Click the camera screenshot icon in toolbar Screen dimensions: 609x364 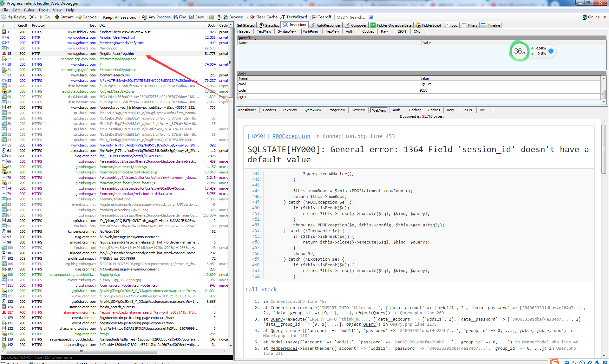pyautogui.click(x=212, y=17)
